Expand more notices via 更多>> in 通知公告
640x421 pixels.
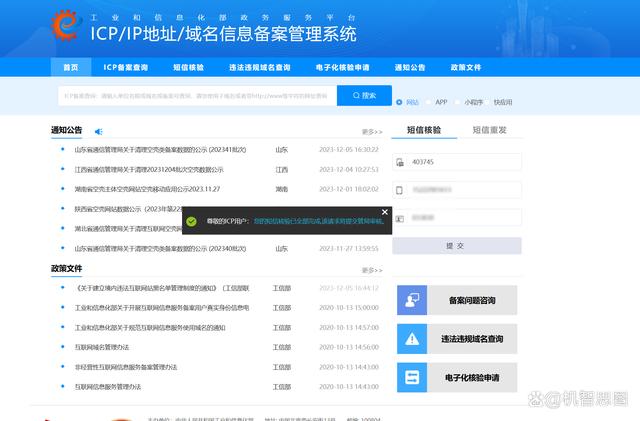pyautogui.click(x=372, y=131)
